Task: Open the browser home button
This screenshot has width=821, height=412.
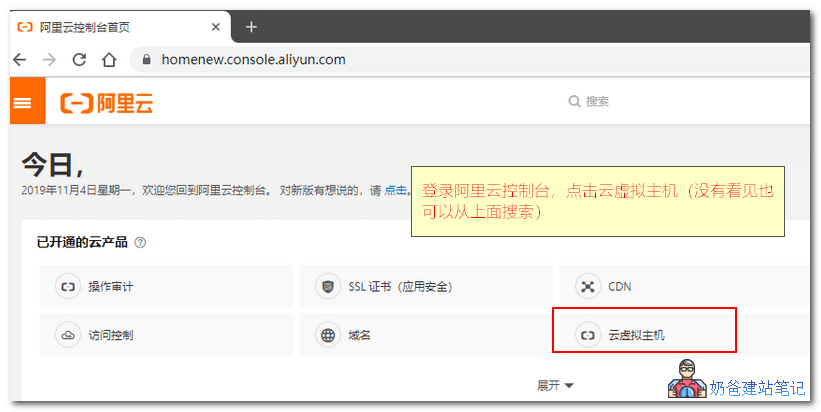Action: (x=109, y=60)
